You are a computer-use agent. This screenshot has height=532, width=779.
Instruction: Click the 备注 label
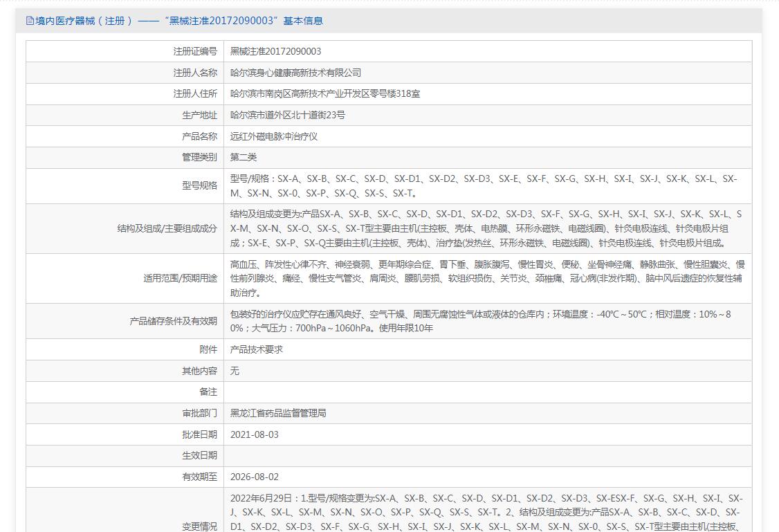[x=208, y=392]
